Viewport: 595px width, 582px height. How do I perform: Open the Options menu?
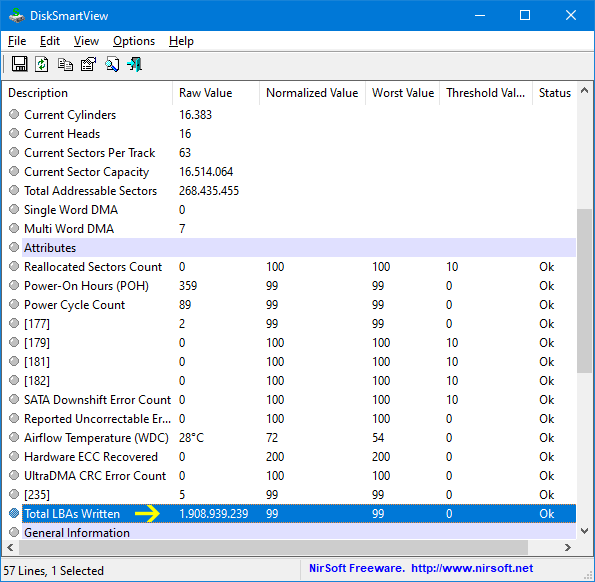[x=134, y=41]
